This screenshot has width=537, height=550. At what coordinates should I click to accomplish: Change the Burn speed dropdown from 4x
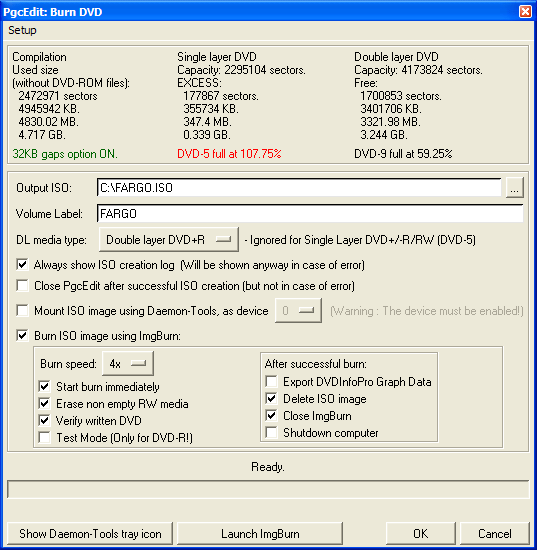click(x=128, y=363)
